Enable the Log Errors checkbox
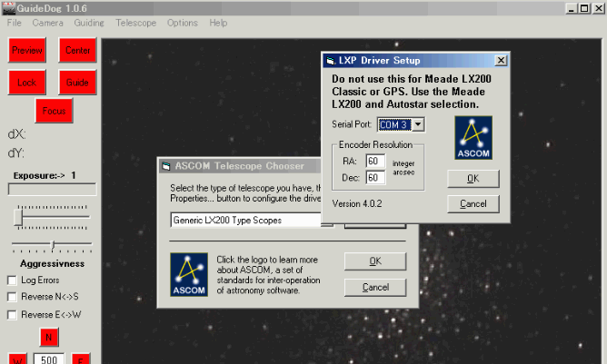This screenshot has width=607, height=364. click(12, 280)
